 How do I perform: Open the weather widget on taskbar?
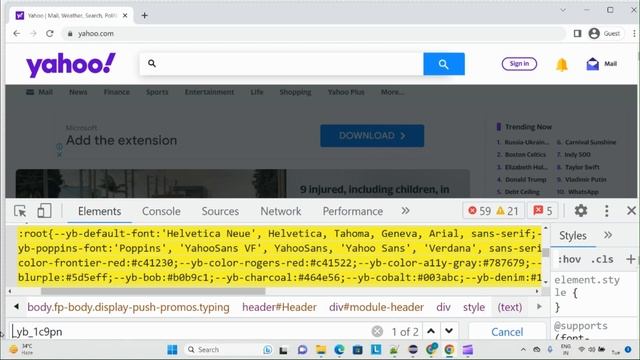[x=21, y=350]
